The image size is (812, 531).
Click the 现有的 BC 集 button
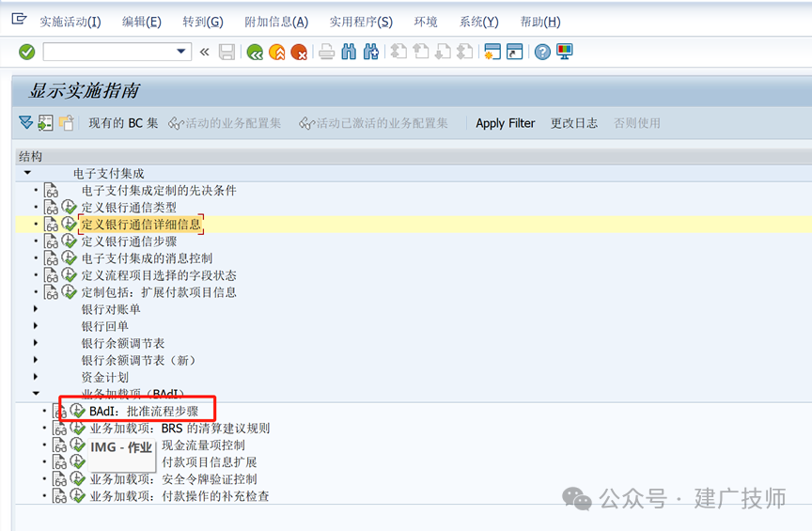coord(123,123)
